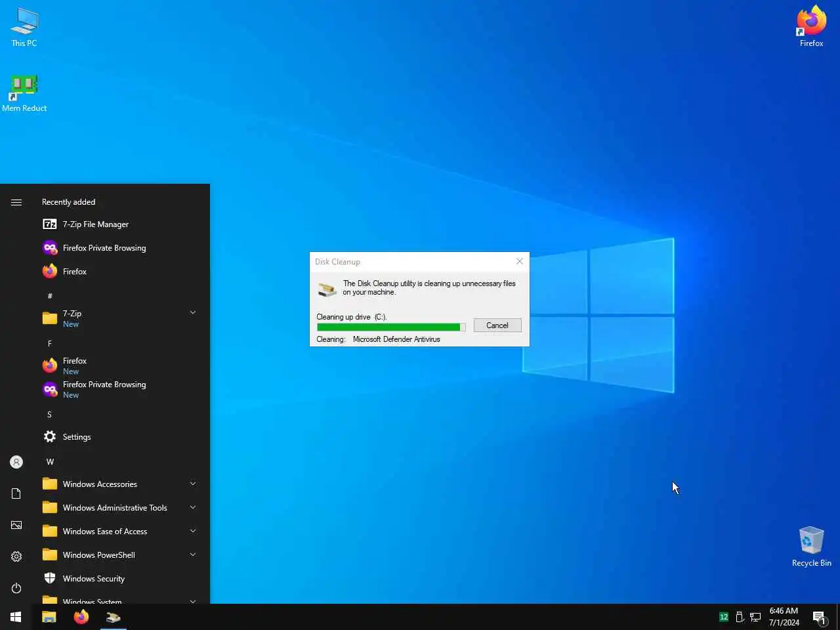The width and height of the screenshot is (840, 630).
Task: Click the Windows Start button
Action: (16, 617)
